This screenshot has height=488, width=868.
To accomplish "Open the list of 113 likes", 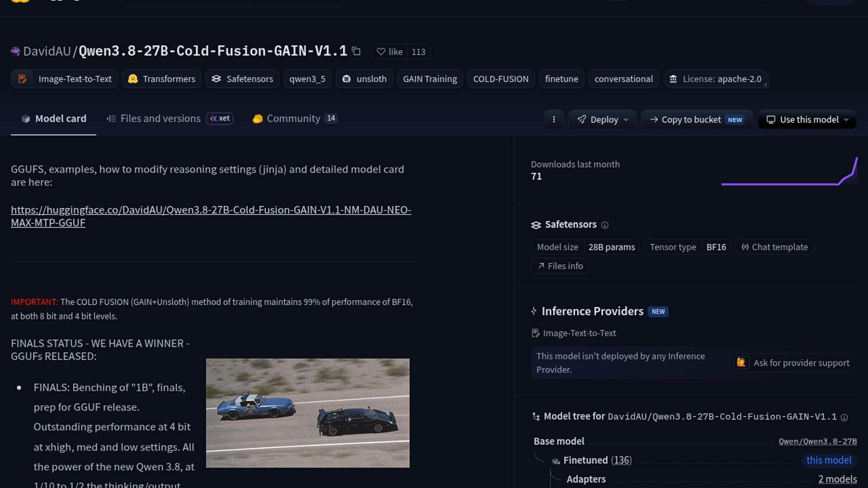I will pos(419,52).
